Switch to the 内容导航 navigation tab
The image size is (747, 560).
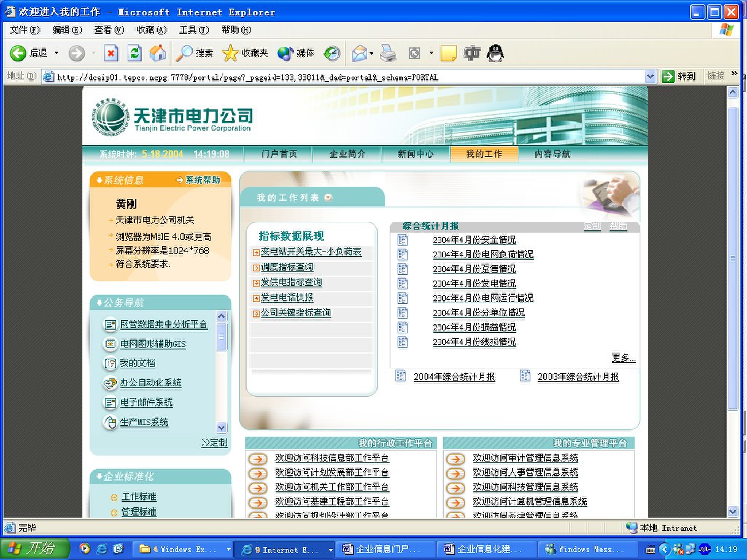[x=552, y=154]
